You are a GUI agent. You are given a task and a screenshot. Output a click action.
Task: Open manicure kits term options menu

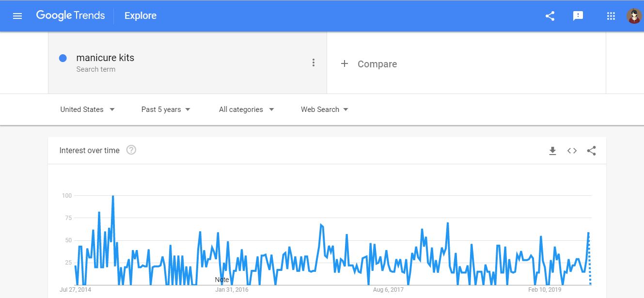coord(314,63)
